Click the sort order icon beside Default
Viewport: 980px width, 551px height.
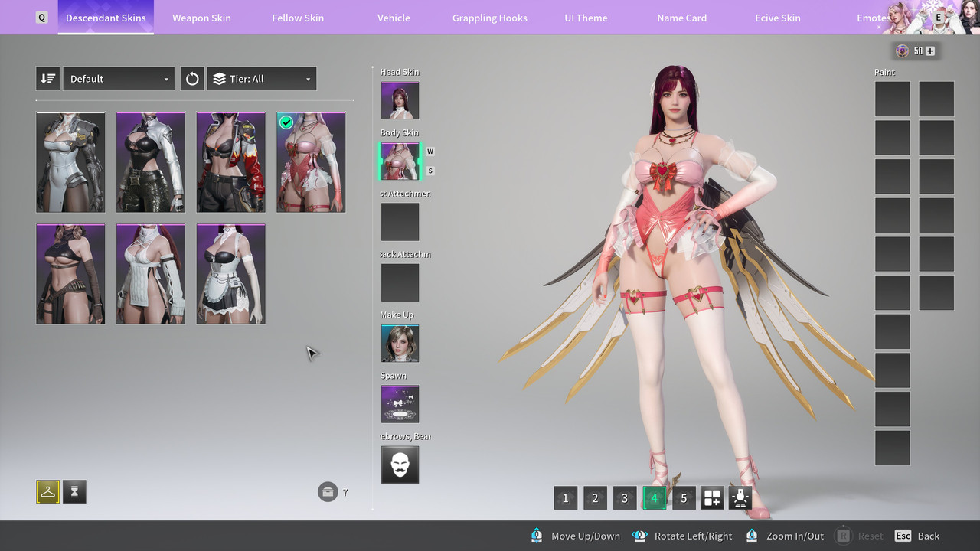pyautogui.click(x=47, y=79)
